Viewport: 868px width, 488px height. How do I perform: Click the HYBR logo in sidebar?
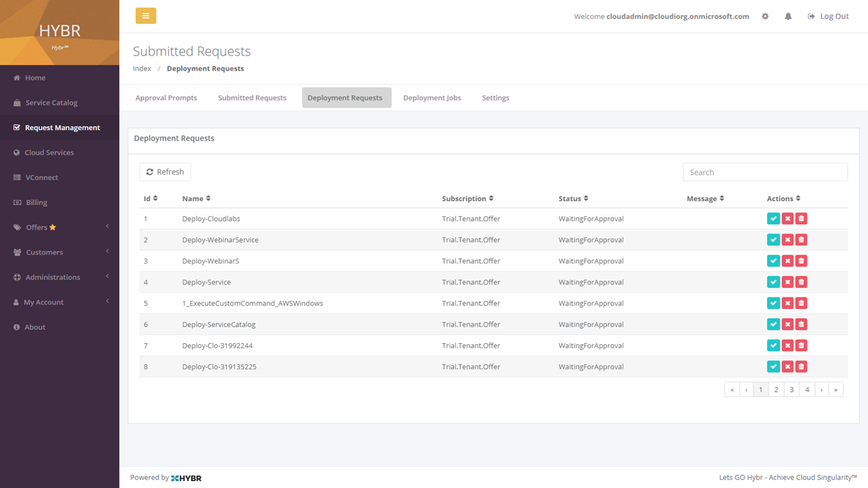coord(60,32)
